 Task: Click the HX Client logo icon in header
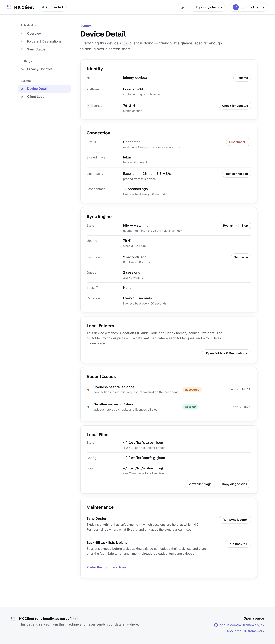[x=9, y=7]
